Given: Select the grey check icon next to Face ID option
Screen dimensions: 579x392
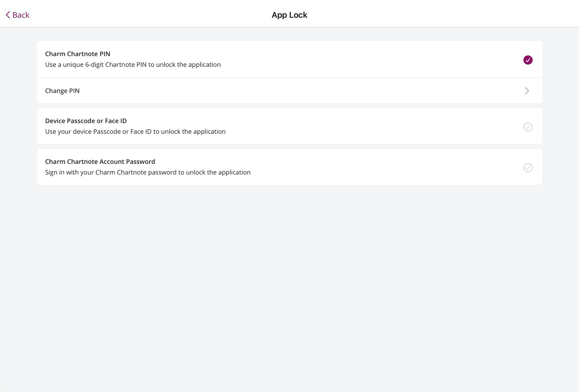Looking at the screenshot, I should click(x=528, y=127).
